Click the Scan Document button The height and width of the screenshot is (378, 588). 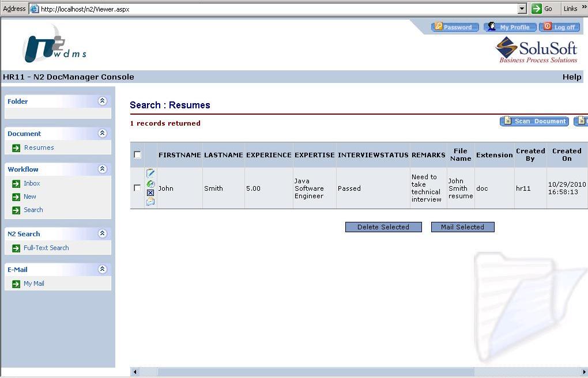click(534, 121)
